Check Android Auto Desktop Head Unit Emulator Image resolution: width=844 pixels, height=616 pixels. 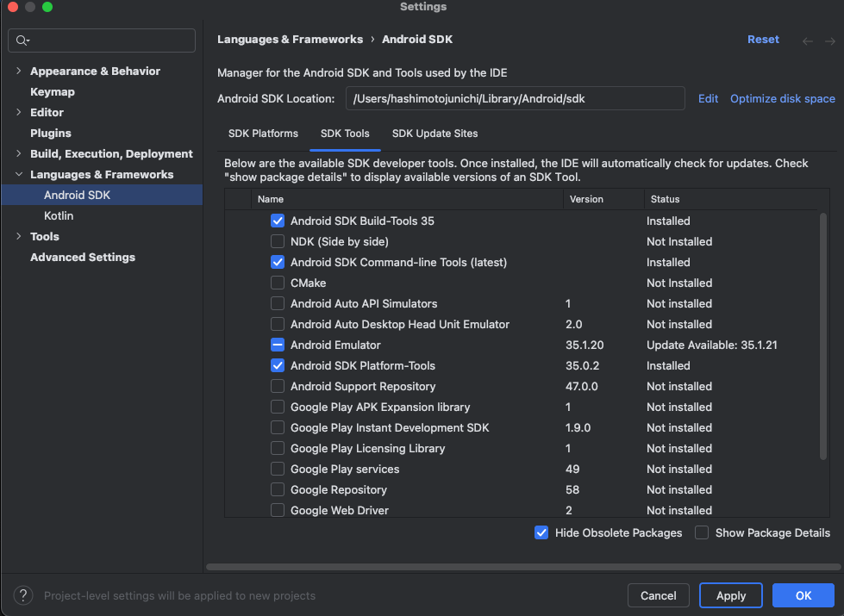click(x=278, y=325)
